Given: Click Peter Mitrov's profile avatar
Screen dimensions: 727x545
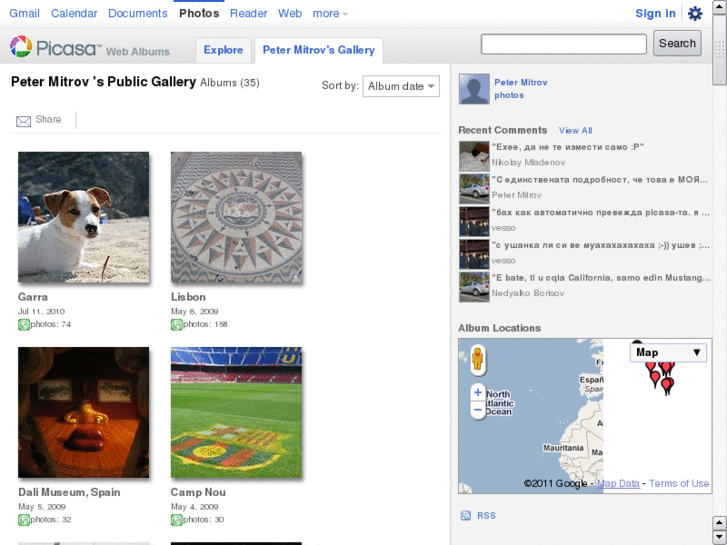Looking at the screenshot, I should pyautogui.click(x=474, y=89).
